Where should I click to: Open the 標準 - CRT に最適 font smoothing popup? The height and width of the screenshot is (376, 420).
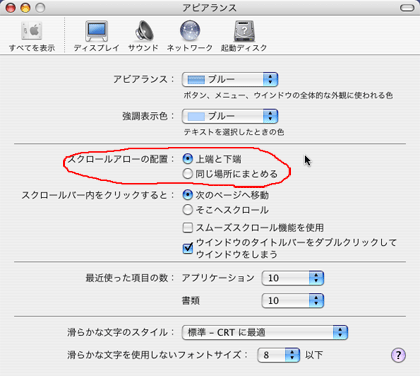[x=265, y=332]
